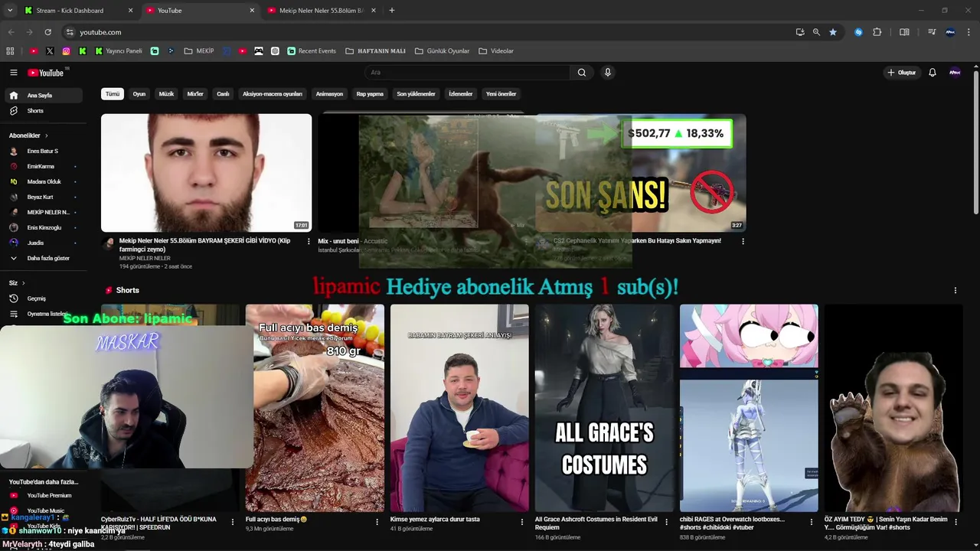
Task: Close the Stream - Kick Dashboard tab
Action: [130, 11]
